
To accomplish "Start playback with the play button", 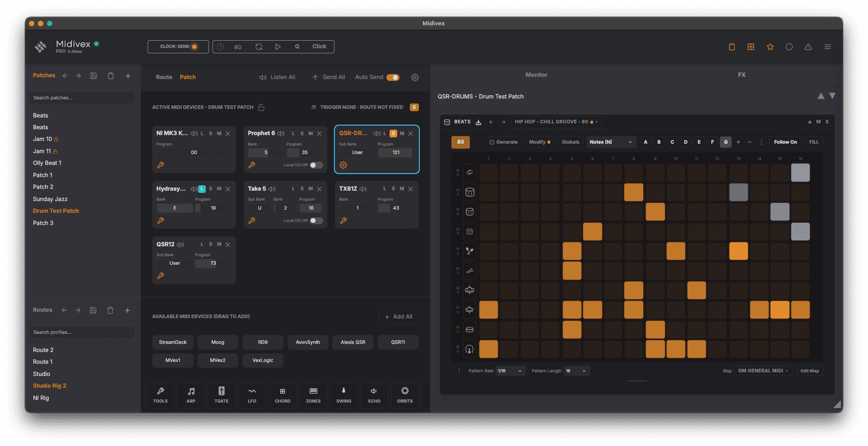I will coord(278,47).
